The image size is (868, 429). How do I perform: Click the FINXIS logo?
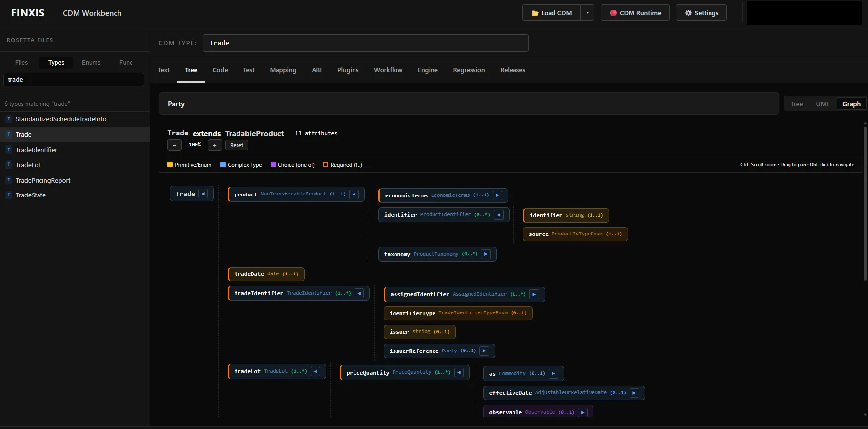point(28,13)
